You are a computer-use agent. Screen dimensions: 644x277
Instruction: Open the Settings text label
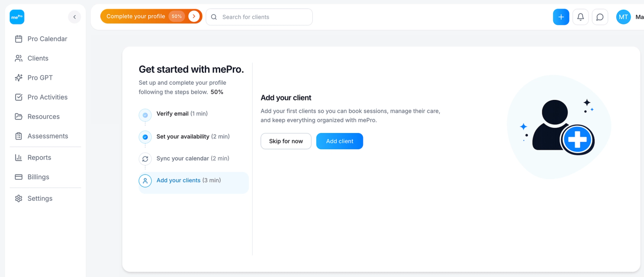click(40, 198)
